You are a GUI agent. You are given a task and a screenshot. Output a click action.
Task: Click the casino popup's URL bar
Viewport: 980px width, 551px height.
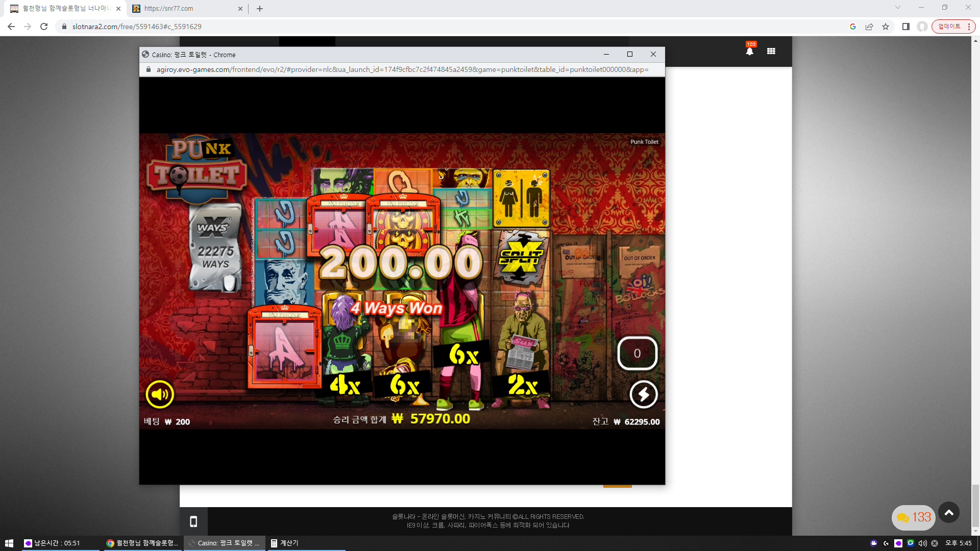[402, 69]
